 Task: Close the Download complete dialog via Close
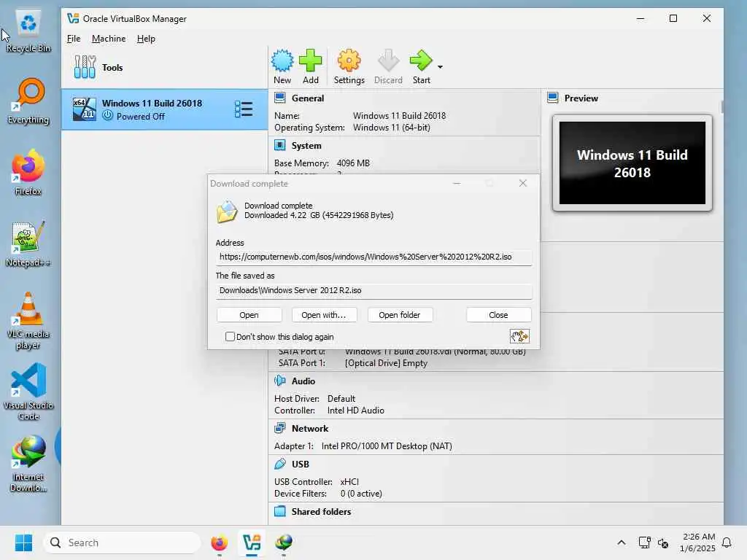pyautogui.click(x=498, y=315)
